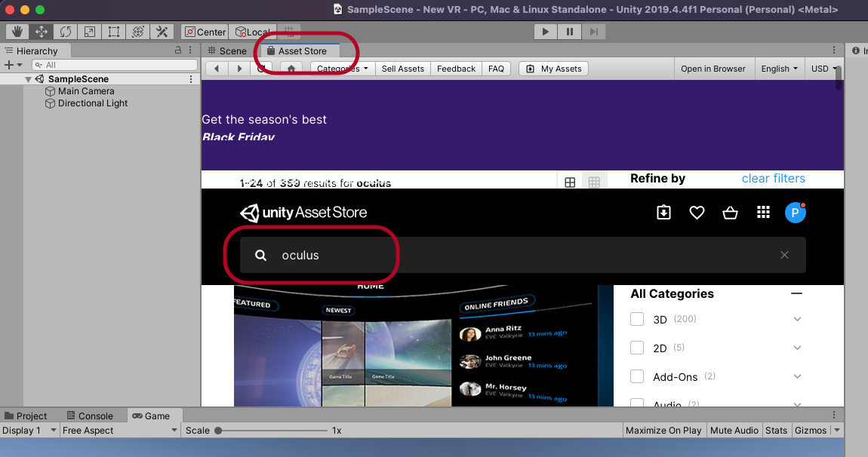Go forward in Asset Store
The height and width of the screenshot is (457, 868).
(239, 69)
